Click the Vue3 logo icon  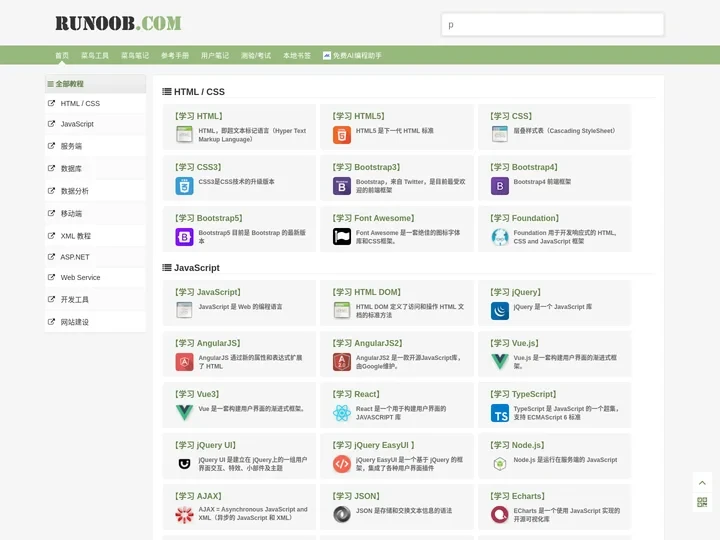point(184,413)
